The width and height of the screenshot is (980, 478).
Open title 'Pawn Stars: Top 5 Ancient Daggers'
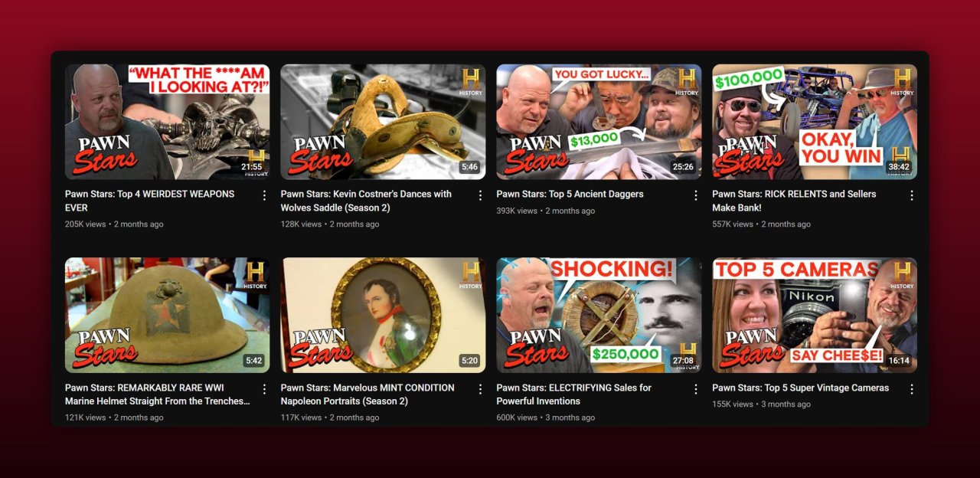pos(570,194)
